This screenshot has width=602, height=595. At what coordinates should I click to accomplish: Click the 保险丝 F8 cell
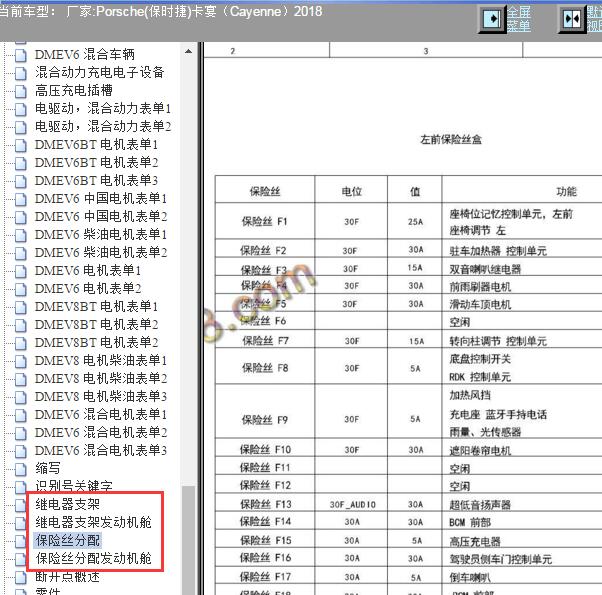265,368
